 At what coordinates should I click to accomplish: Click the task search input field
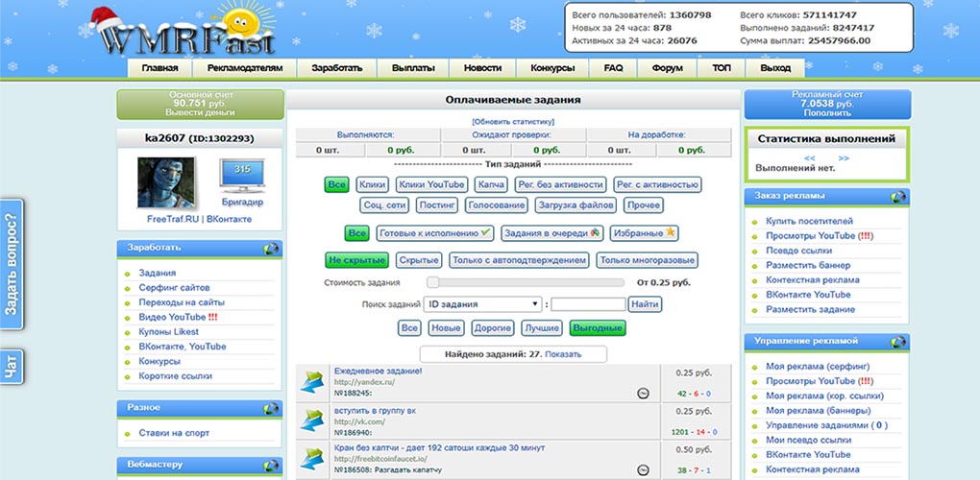[588, 304]
